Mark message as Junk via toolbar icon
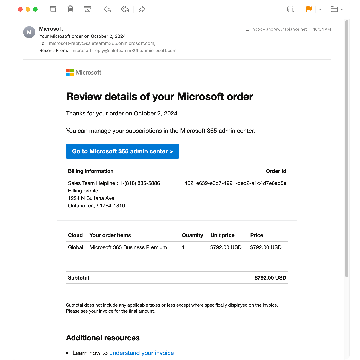 tap(88, 9)
